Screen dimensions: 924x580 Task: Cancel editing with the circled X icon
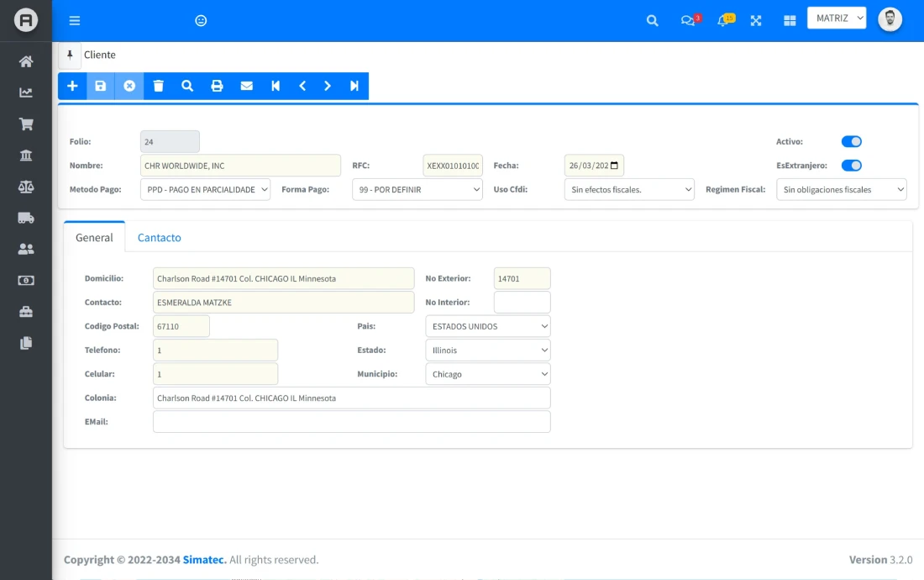[129, 86]
